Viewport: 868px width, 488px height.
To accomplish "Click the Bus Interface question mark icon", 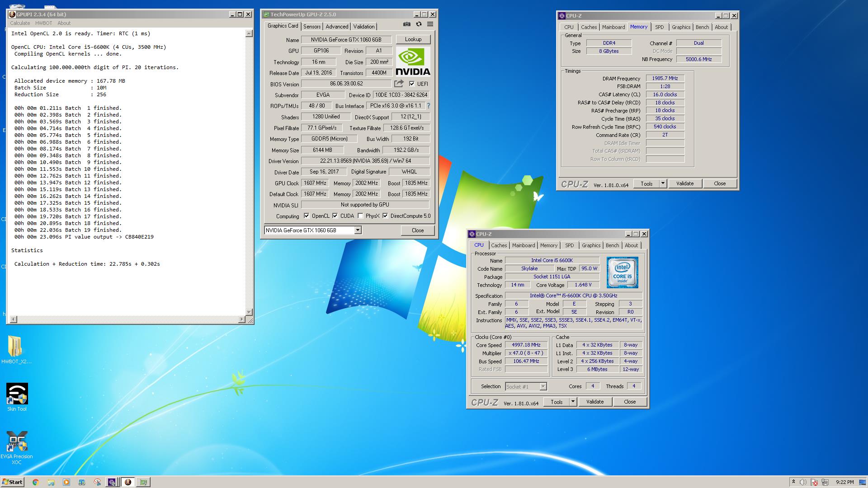I will pos(428,106).
